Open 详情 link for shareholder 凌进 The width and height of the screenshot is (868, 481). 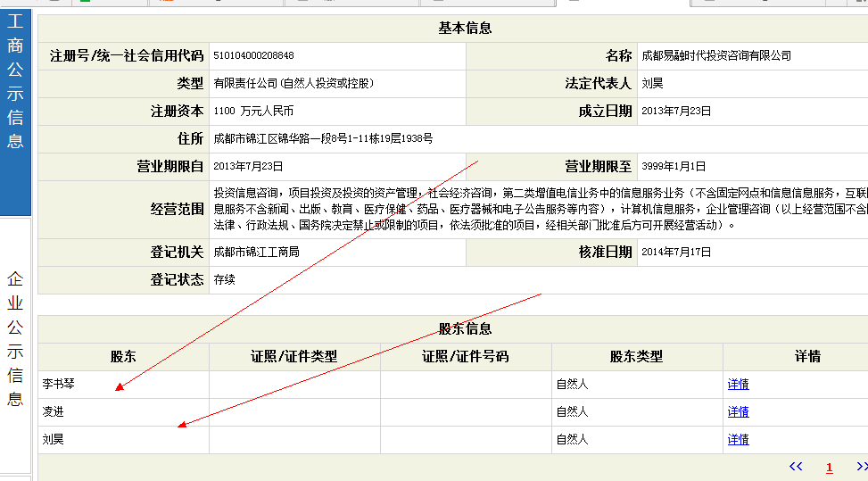(x=738, y=412)
